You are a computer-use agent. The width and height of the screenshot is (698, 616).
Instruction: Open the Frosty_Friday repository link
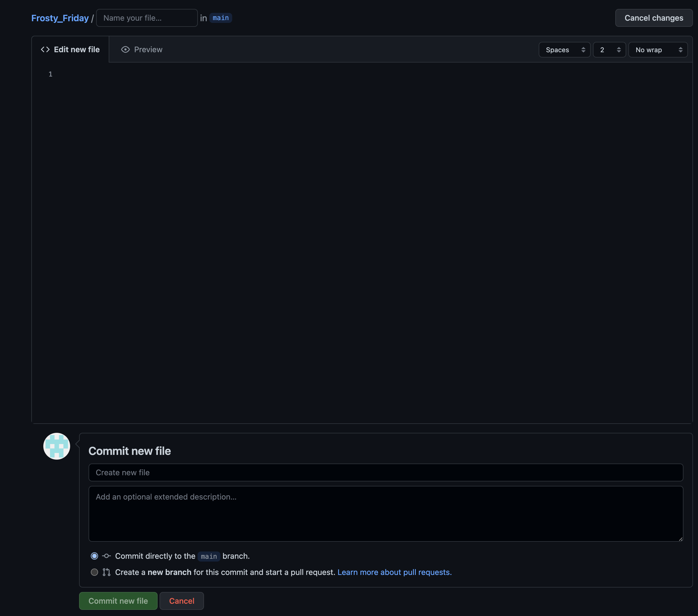coord(60,18)
